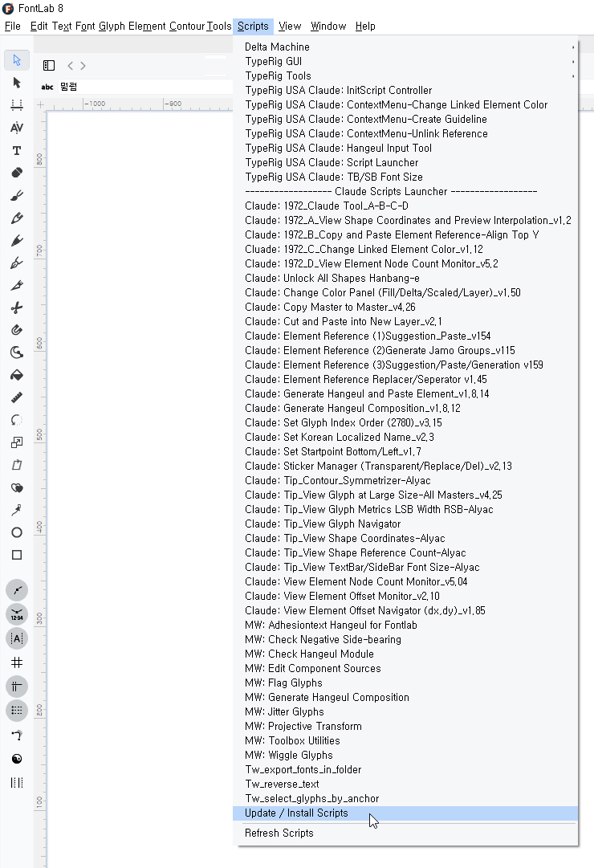Select the solid black nib tool
Viewport: 594px width, 868px height.
17,240
